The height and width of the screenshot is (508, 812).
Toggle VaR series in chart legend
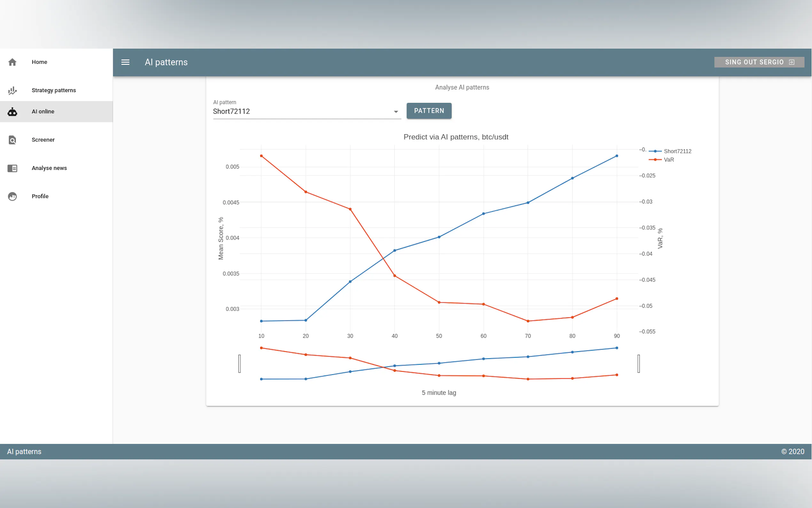pyautogui.click(x=668, y=160)
